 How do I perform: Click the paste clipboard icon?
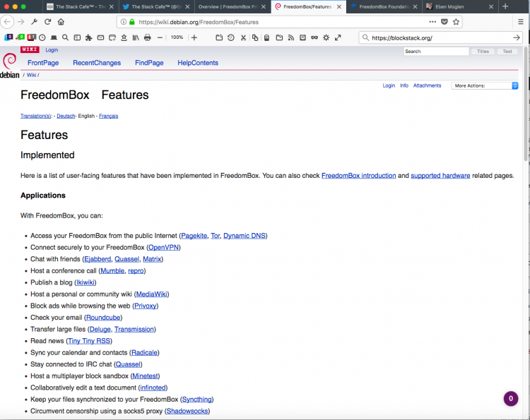click(266, 37)
